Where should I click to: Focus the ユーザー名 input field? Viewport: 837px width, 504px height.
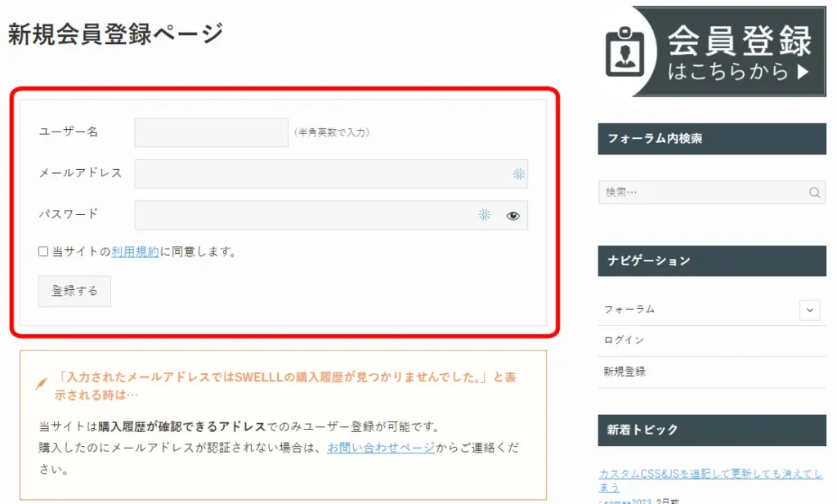[x=211, y=132]
